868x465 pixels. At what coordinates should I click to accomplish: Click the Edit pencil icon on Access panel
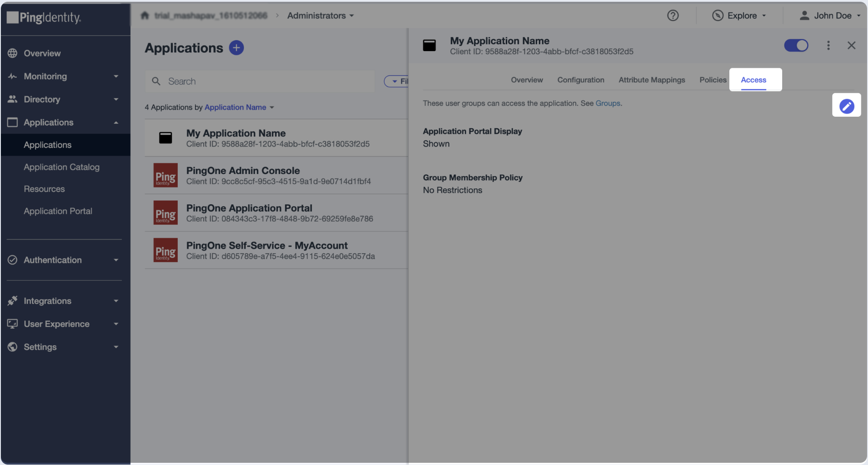click(x=846, y=105)
